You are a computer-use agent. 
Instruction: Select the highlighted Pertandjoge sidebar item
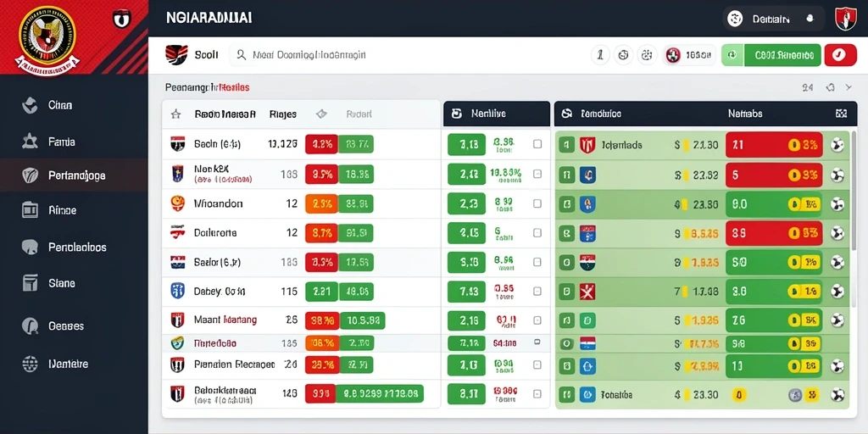[74, 175]
